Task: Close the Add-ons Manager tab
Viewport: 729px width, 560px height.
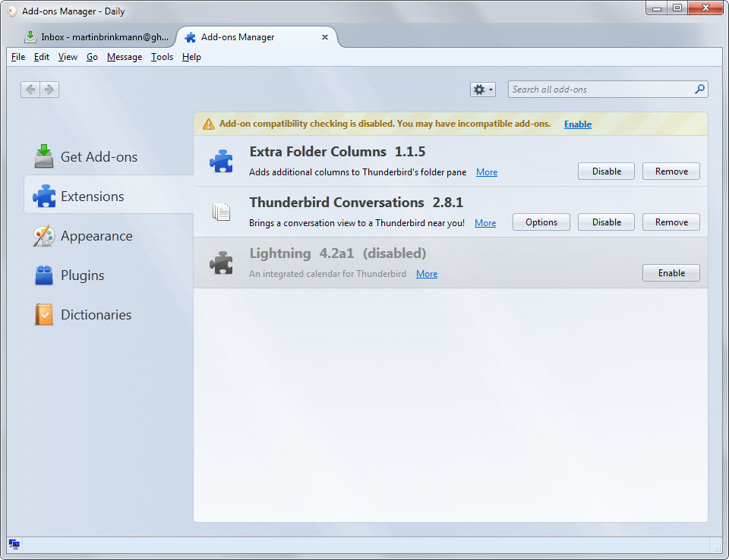Action: coord(325,37)
